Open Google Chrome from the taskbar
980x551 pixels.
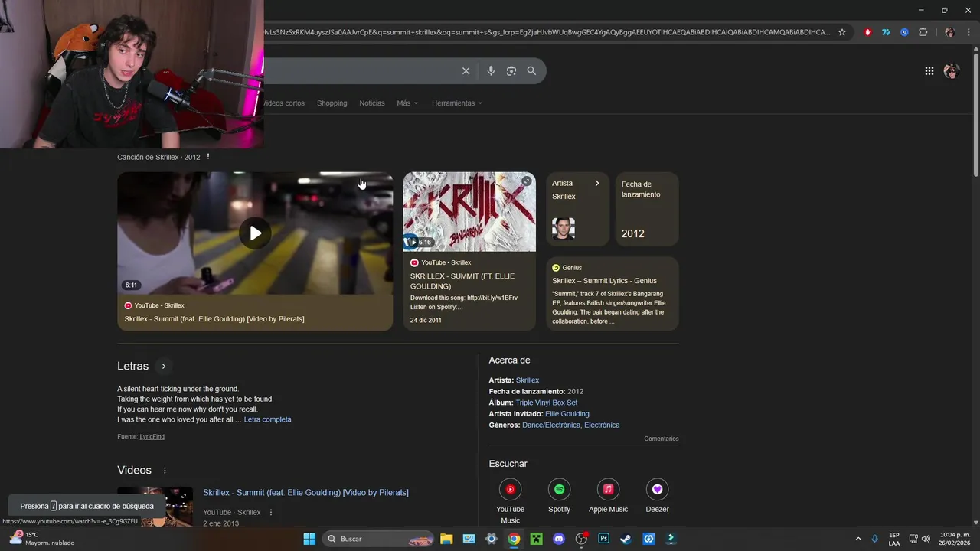click(x=514, y=539)
